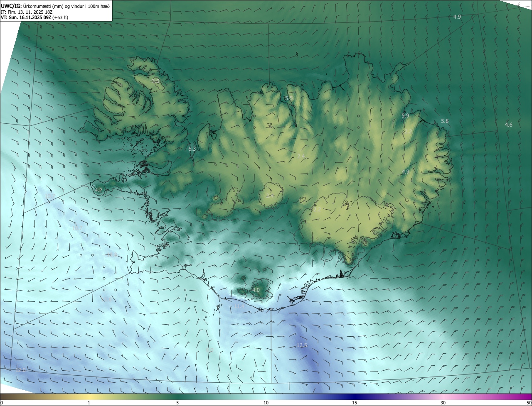Click the 12.5 value label on the map
Screen dimensions: 532x406
[302, 345]
